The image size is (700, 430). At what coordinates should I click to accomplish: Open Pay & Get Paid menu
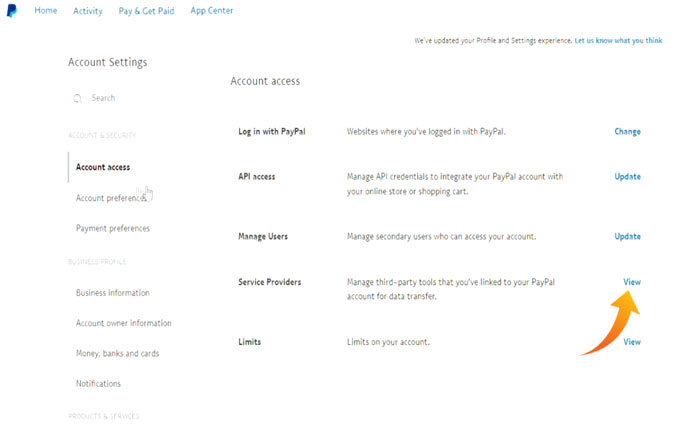pos(147,11)
